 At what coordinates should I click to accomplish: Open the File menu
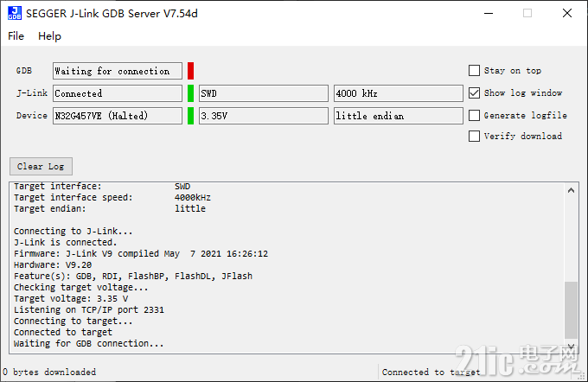click(x=16, y=36)
